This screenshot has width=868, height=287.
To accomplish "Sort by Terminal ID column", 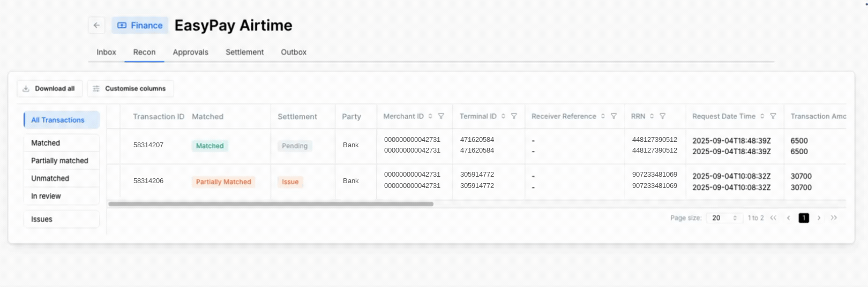I will [503, 116].
